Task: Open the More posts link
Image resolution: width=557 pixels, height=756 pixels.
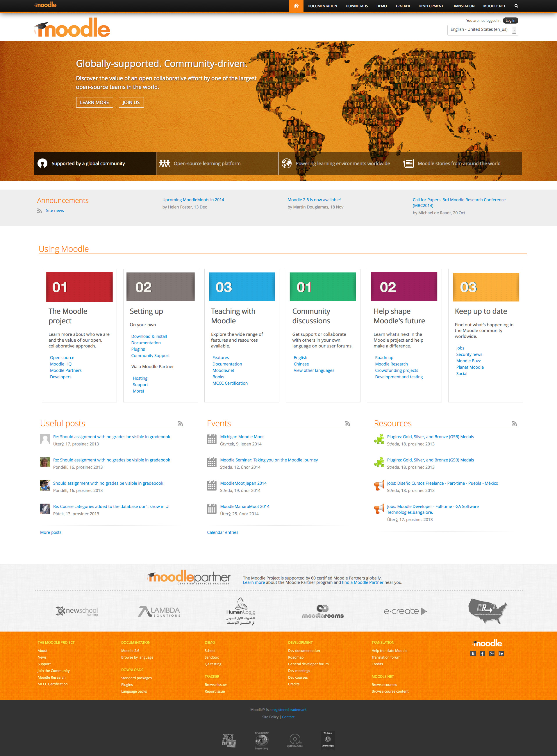Action: [x=51, y=532]
